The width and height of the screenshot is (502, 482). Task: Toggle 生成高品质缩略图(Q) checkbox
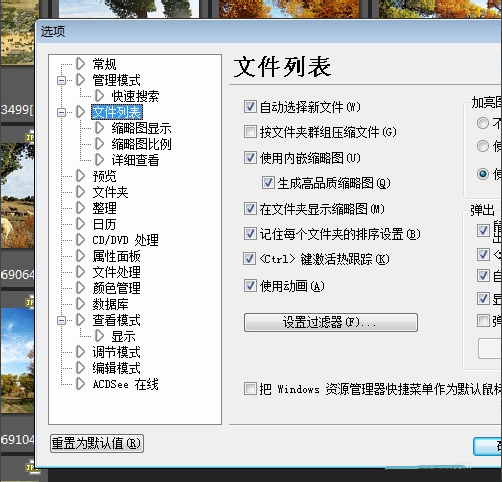click(268, 183)
